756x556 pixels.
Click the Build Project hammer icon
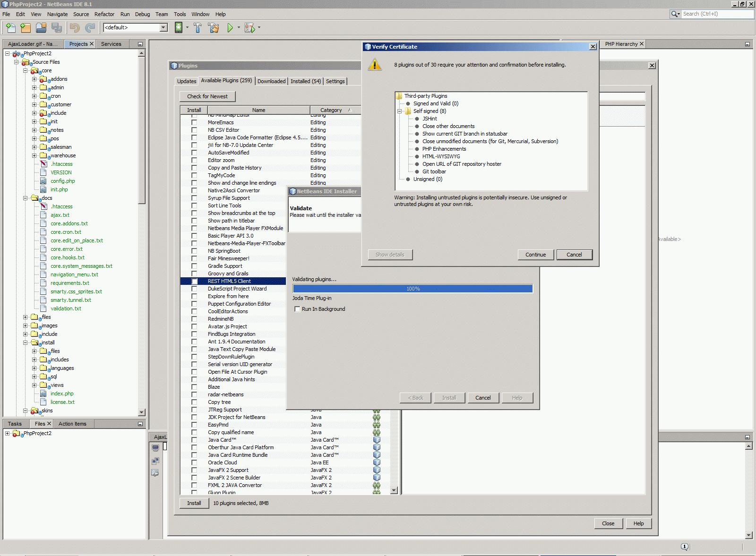[x=198, y=28]
